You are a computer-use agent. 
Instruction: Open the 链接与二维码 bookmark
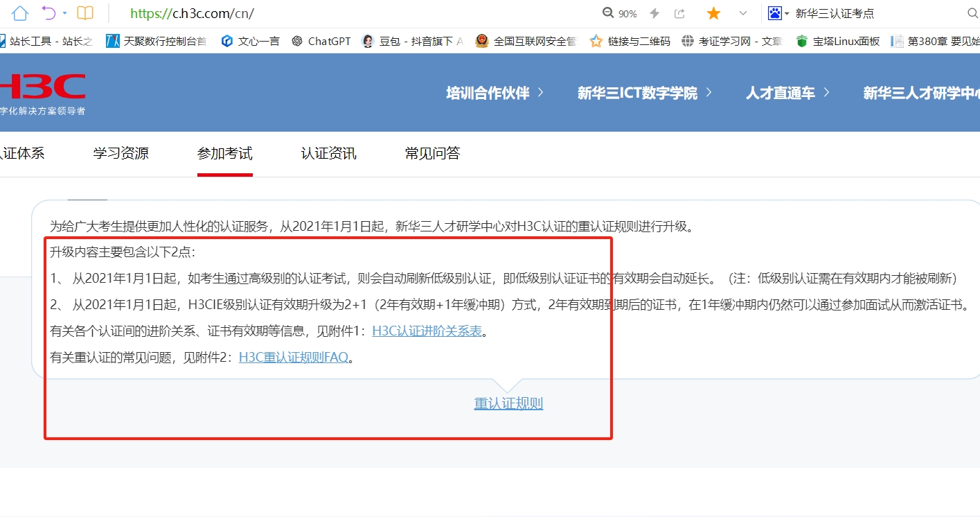[x=630, y=42]
